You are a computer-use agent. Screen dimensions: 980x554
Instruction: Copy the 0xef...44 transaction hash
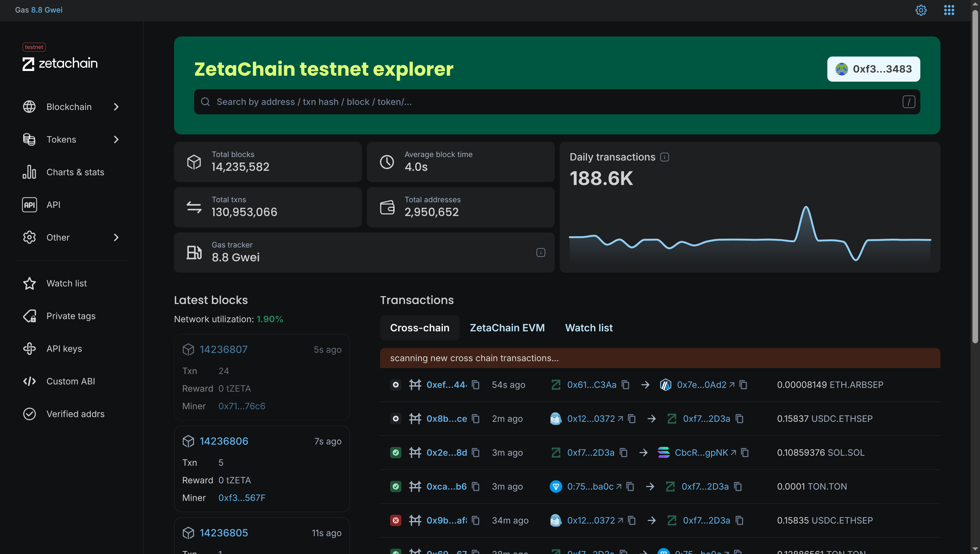(476, 385)
